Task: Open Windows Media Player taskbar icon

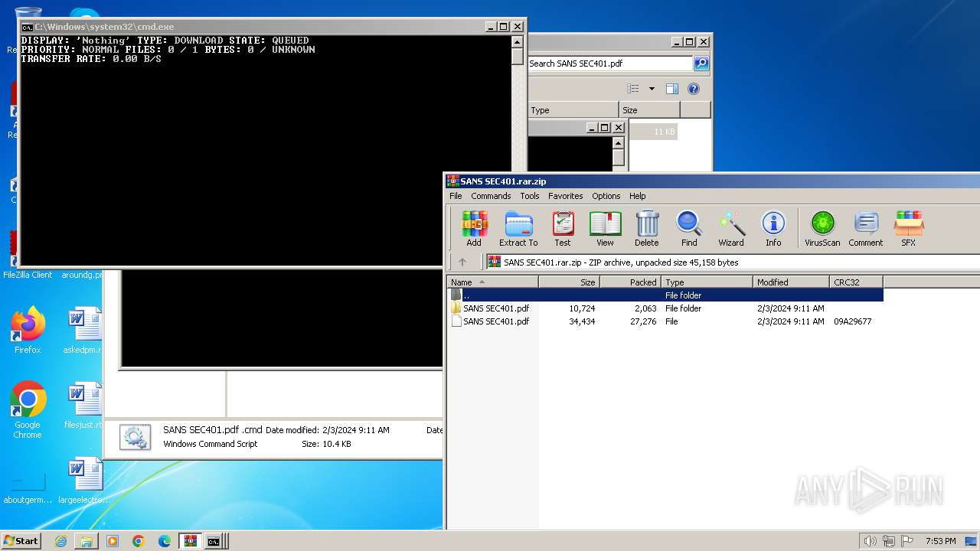Action: click(113, 541)
